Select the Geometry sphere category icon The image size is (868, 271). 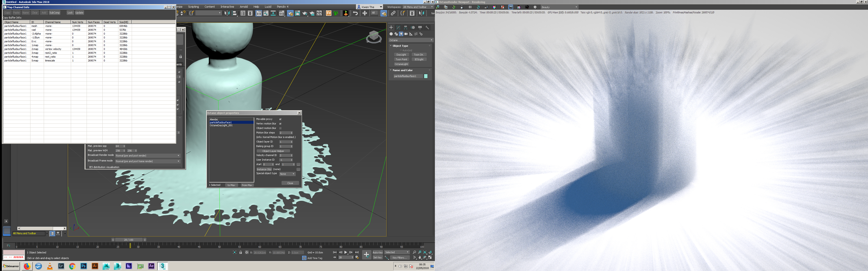[391, 34]
